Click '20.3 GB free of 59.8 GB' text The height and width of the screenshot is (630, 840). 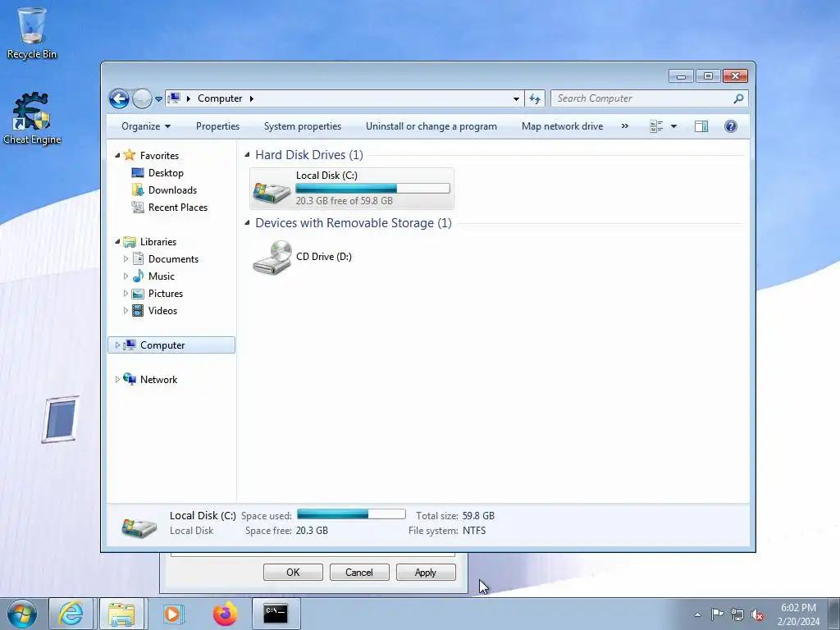click(344, 201)
